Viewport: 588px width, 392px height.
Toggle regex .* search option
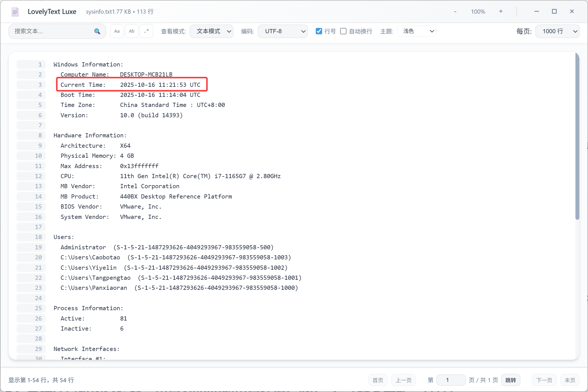pyautogui.click(x=146, y=31)
